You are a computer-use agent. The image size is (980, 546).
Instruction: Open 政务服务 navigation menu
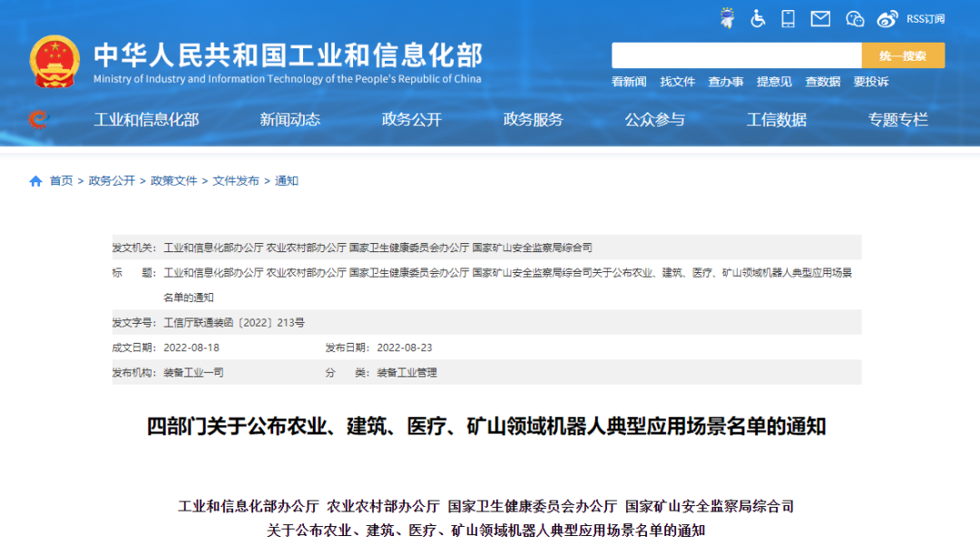pyautogui.click(x=534, y=120)
